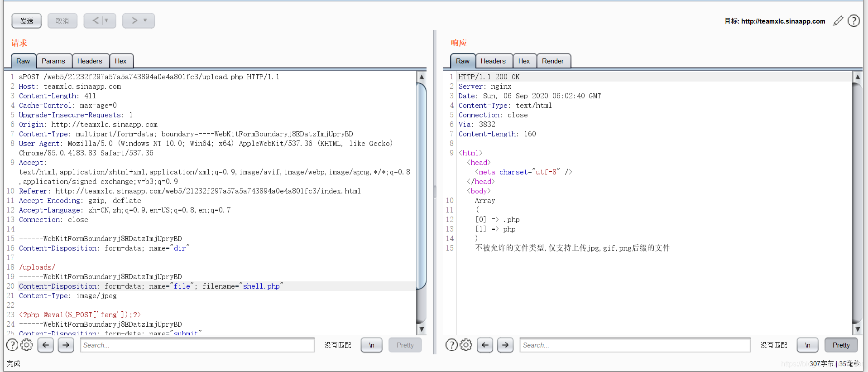The height and width of the screenshot is (372, 868).
Task: Open the back history dropdown arrow
Action: 107,20
